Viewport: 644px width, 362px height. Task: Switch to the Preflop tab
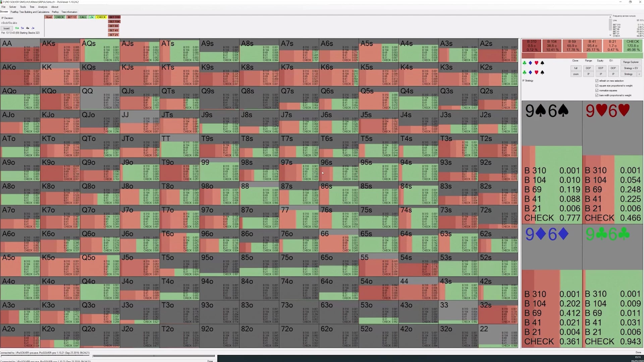tap(55, 12)
